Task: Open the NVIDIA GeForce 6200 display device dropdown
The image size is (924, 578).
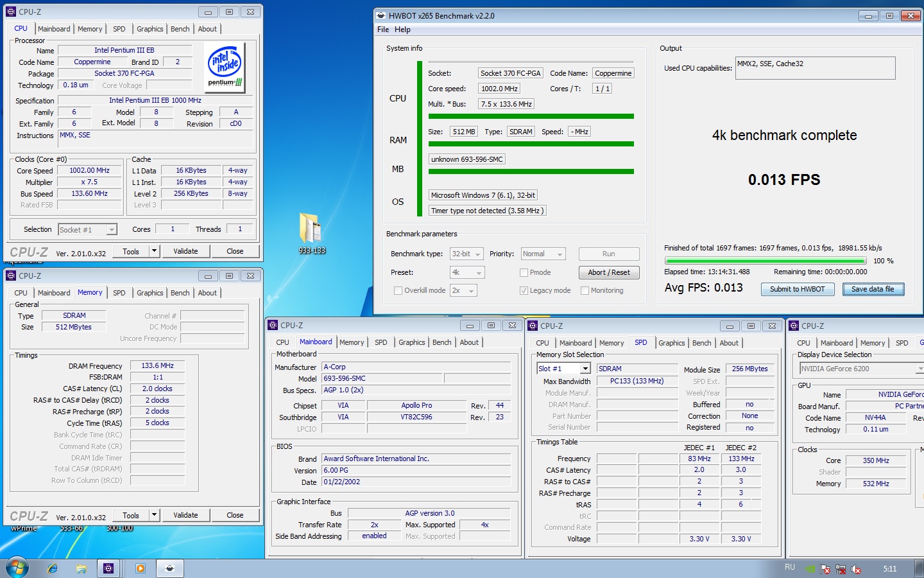Action: [861, 369]
